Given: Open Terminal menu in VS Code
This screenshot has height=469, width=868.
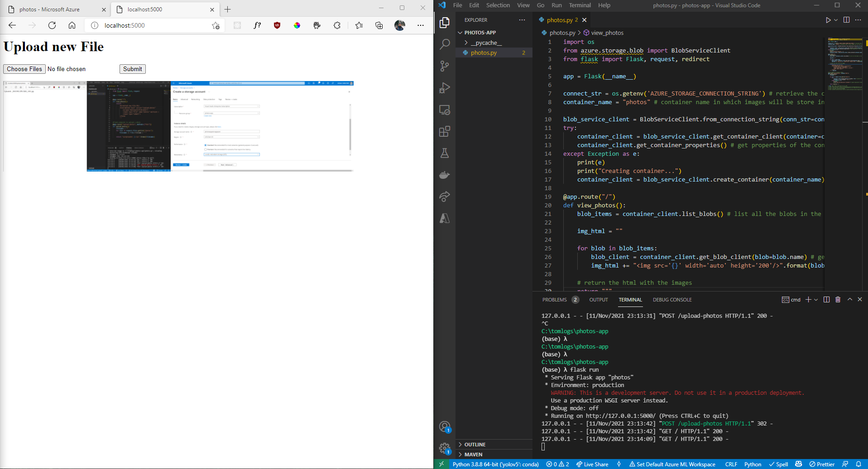Looking at the screenshot, I should coord(580,5).
